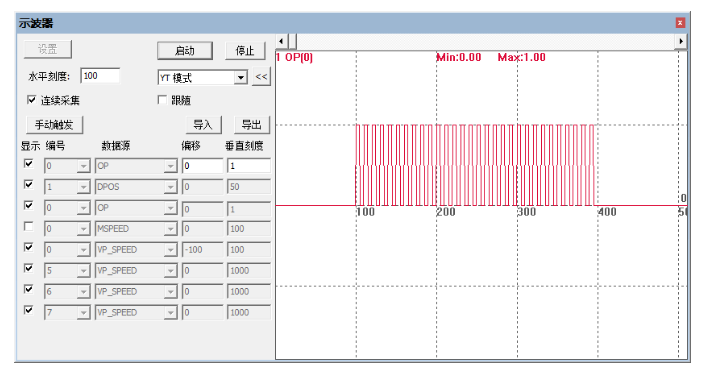Image resolution: width=707 pixels, height=378 pixels.
Task: Toggle display checkbox of VP_SPEED row with -100 offset
Action: [28, 247]
